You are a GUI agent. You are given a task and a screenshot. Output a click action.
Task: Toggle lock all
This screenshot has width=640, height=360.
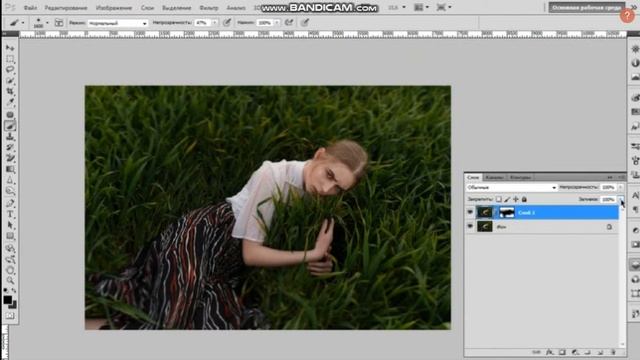(x=524, y=199)
